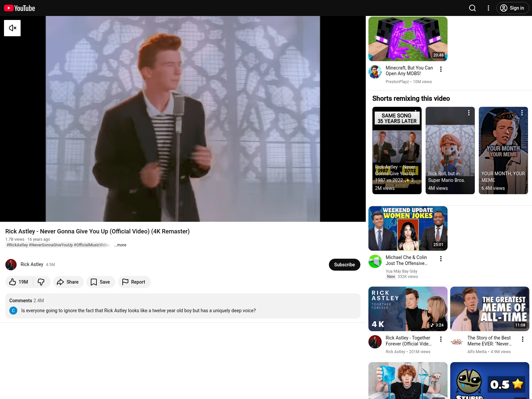Image resolution: width=532 pixels, height=399 pixels.
Task: Click the Vua Máy Bay Giấy channel name
Action: [x=401, y=271]
